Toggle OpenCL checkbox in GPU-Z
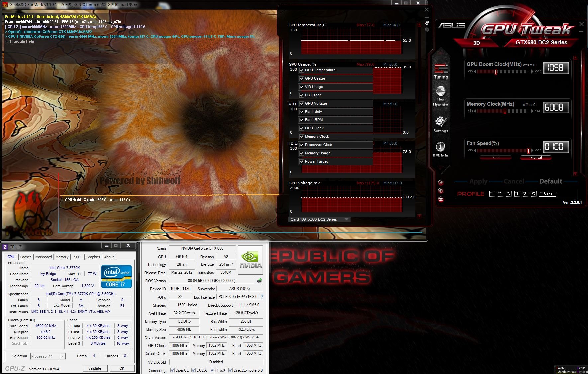This screenshot has width=588, height=374. [172, 370]
